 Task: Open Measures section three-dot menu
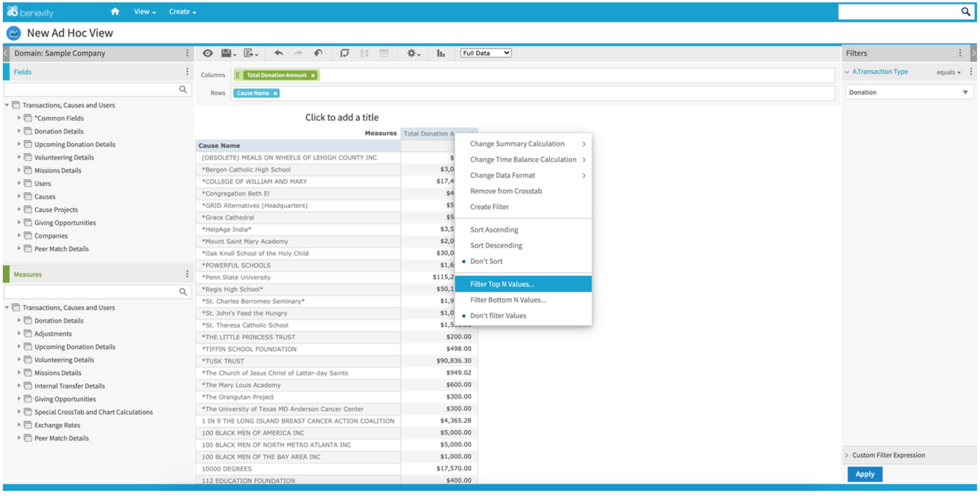[x=187, y=274]
